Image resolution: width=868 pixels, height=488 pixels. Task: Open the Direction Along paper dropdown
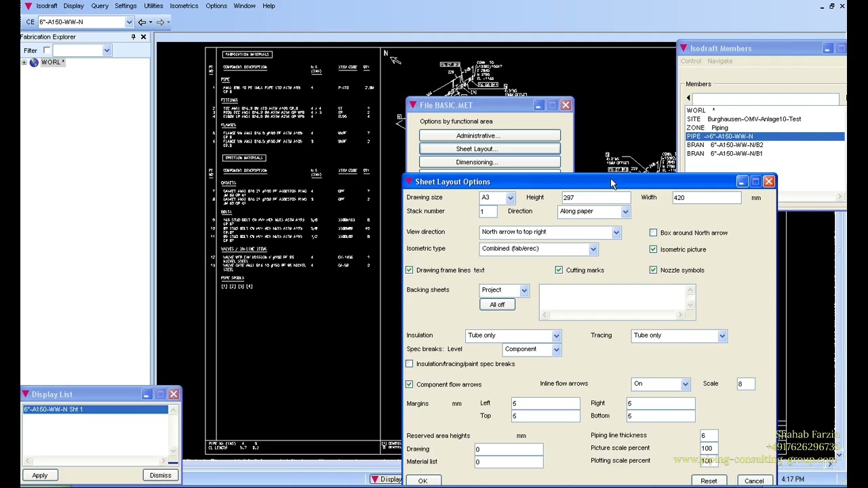click(x=625, y=211)
